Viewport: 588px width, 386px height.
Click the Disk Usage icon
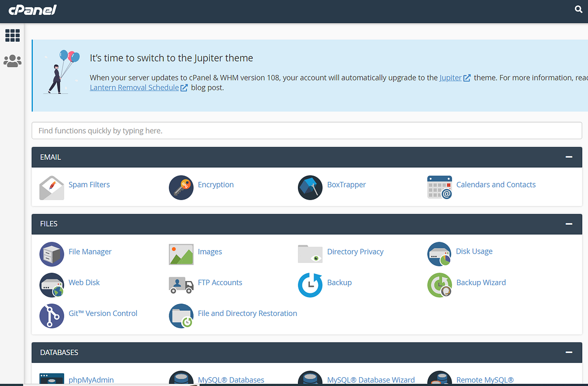440,254
